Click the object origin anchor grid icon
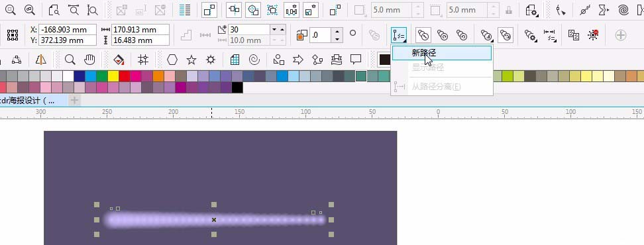 (x=13, y=35)
